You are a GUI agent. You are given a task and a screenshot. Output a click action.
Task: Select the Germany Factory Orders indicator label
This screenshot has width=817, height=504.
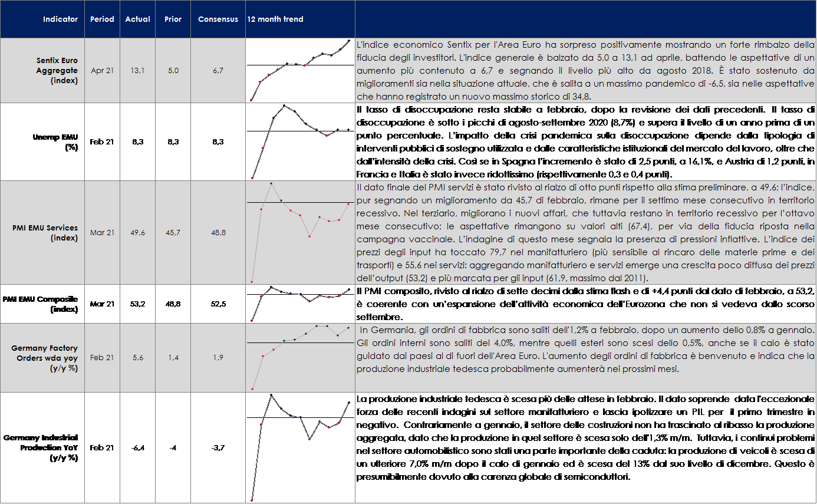(x=45, y=358)
